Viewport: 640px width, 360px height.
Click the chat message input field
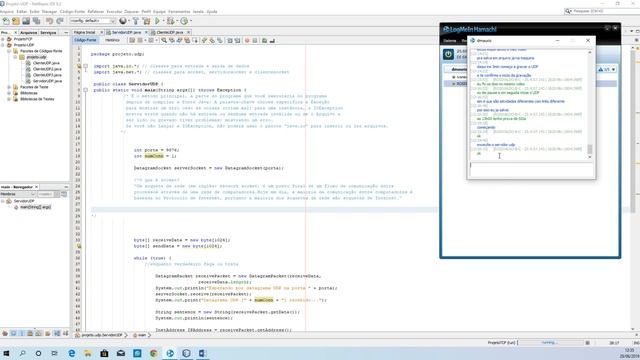(531, 169)
